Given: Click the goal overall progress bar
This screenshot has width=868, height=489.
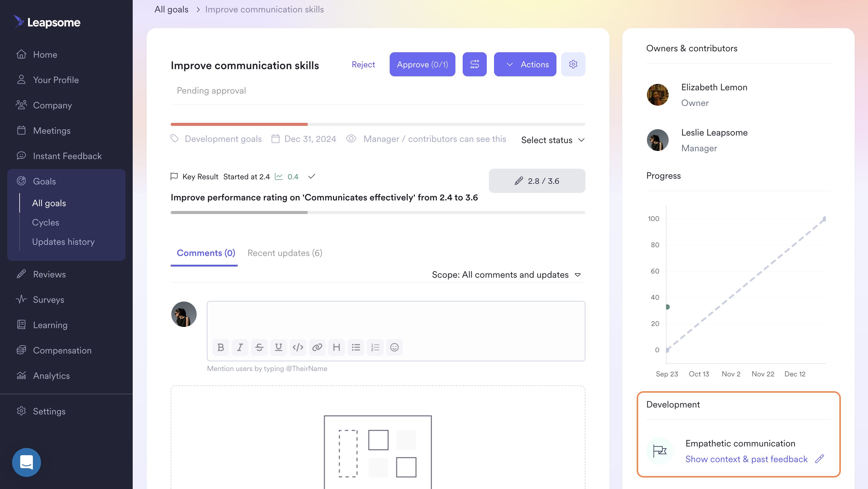Looking at the screenshot, I should click(x=378, y=124).
